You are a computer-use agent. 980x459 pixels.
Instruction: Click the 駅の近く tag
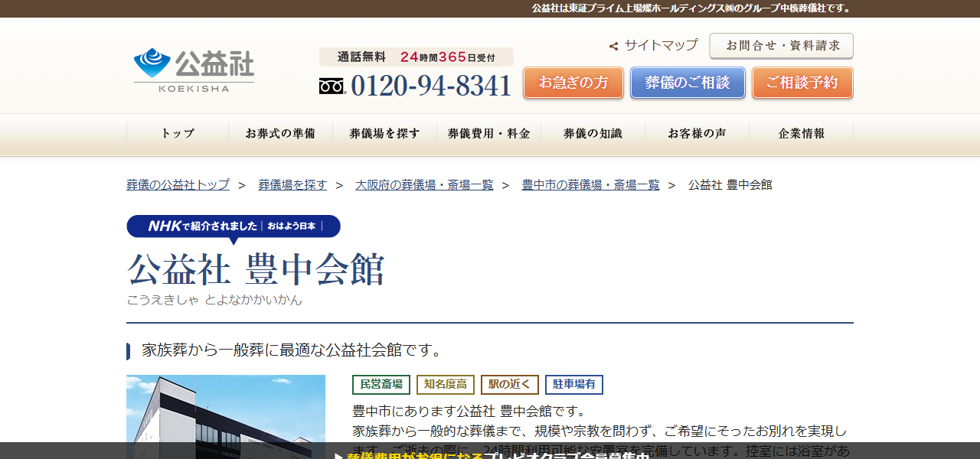pyautogui.click(x=510, y=385)
